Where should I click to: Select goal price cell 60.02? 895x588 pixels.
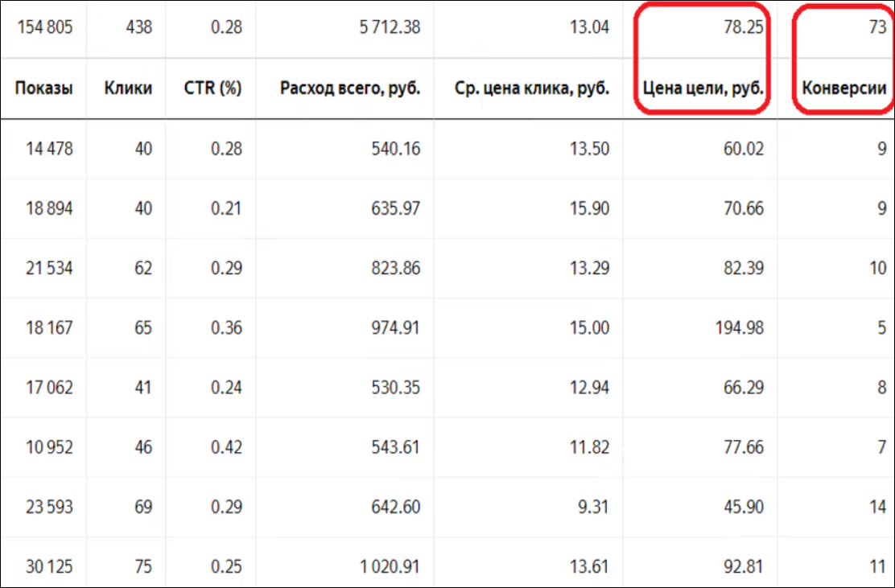pos(743,149)
